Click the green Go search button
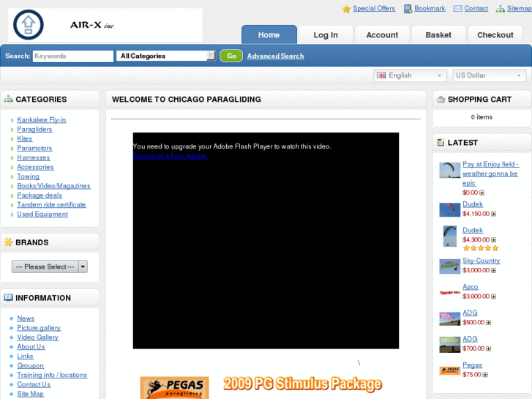The image size is (532, 399). pos(231,56)
